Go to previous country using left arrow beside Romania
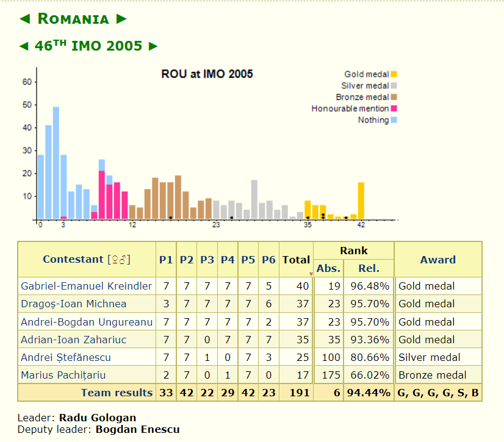504x442 pixels. pyautogui.click(x=25, y=19)
